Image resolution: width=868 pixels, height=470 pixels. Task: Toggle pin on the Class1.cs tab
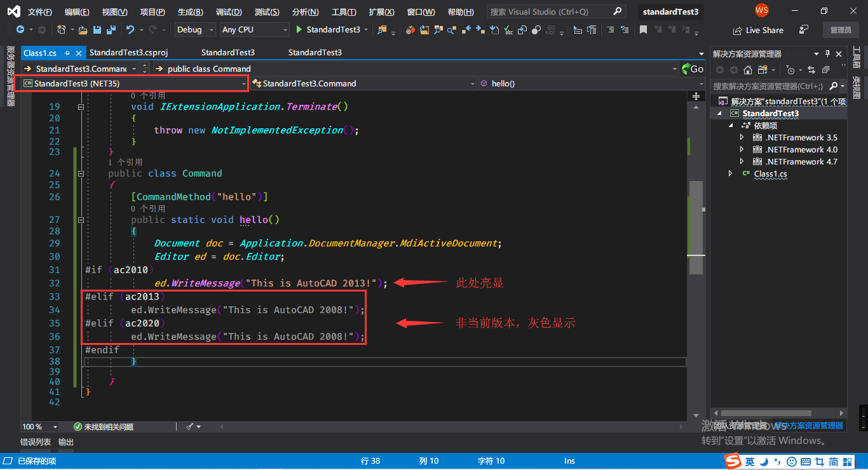[67, 53]
